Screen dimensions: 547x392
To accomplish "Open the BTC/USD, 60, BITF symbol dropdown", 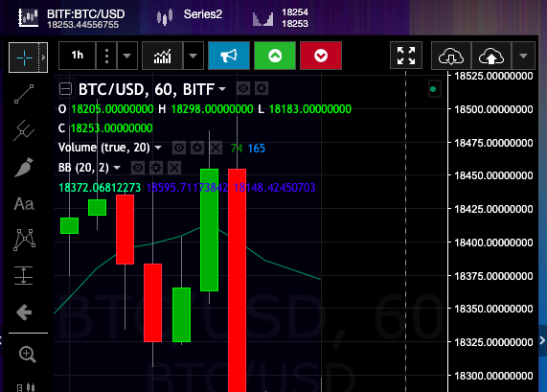I will [x=222, y=89].
